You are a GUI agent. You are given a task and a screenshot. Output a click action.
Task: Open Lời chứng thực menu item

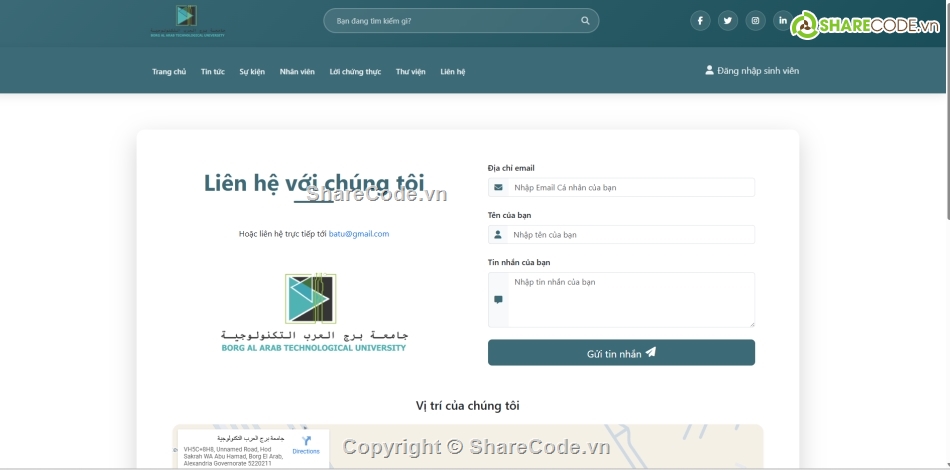pos(355,72)
